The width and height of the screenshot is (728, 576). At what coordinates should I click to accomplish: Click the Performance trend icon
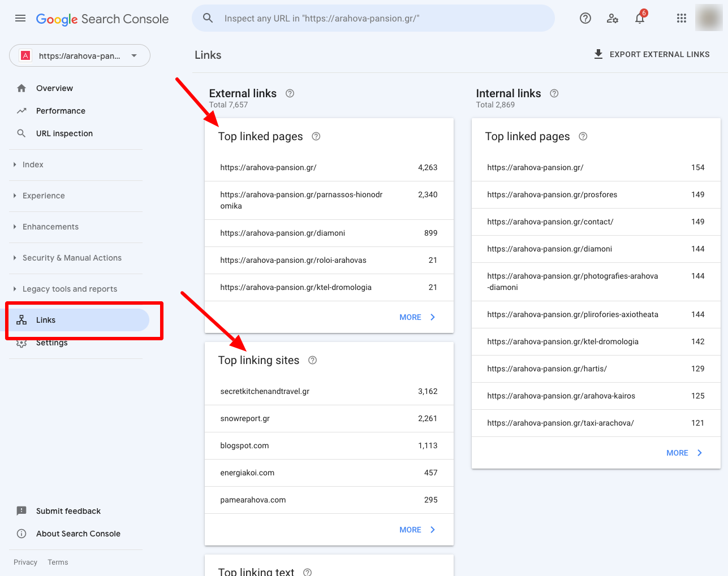21,111
